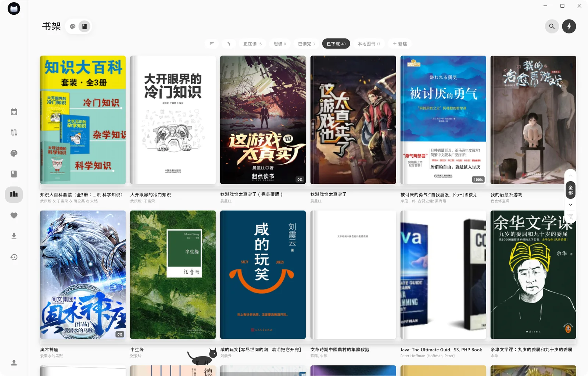
Task: Switch to the 已读完 3 tab
Action: click(x=306, y=44)
